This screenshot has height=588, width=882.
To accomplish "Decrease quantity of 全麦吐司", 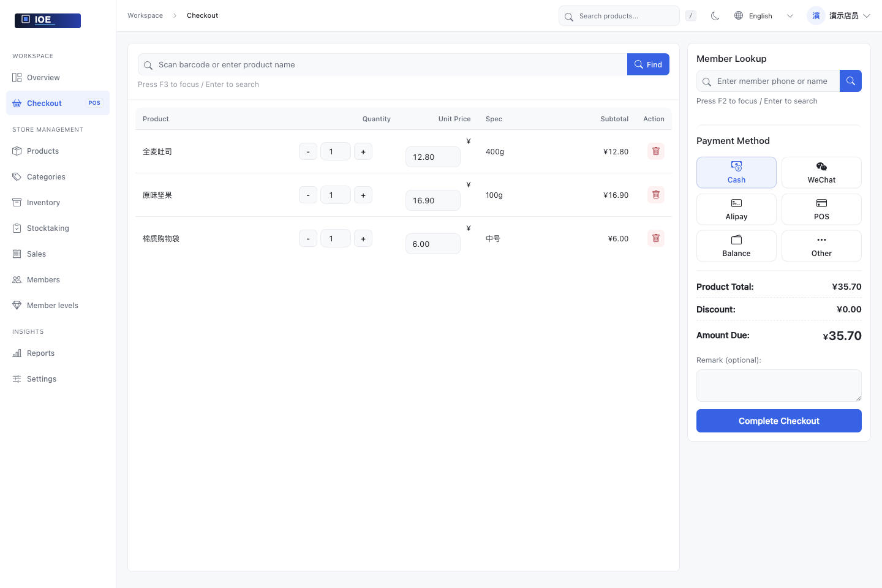I will 308,152.
